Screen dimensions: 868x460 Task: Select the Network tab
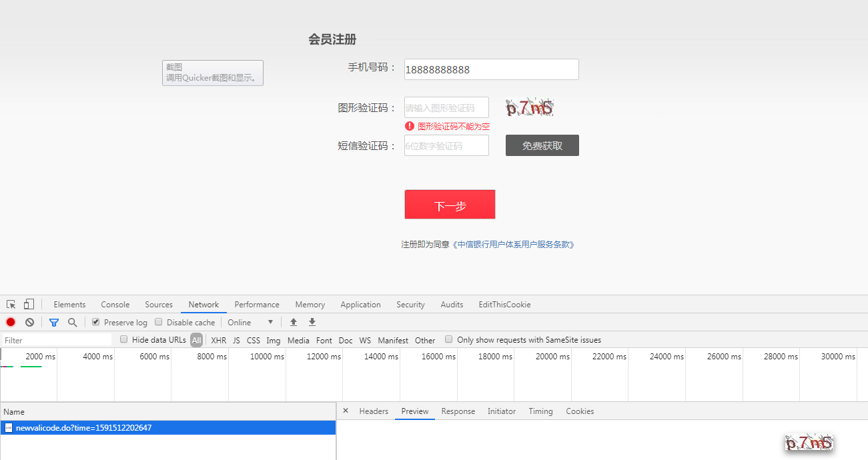point(203,305)
